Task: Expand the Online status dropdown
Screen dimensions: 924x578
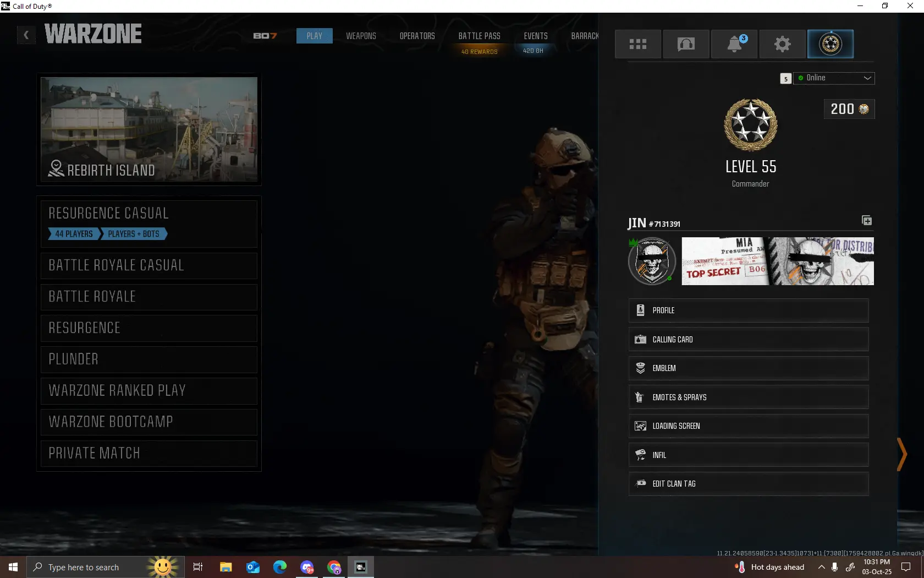Action: click(x=834, y=78)
